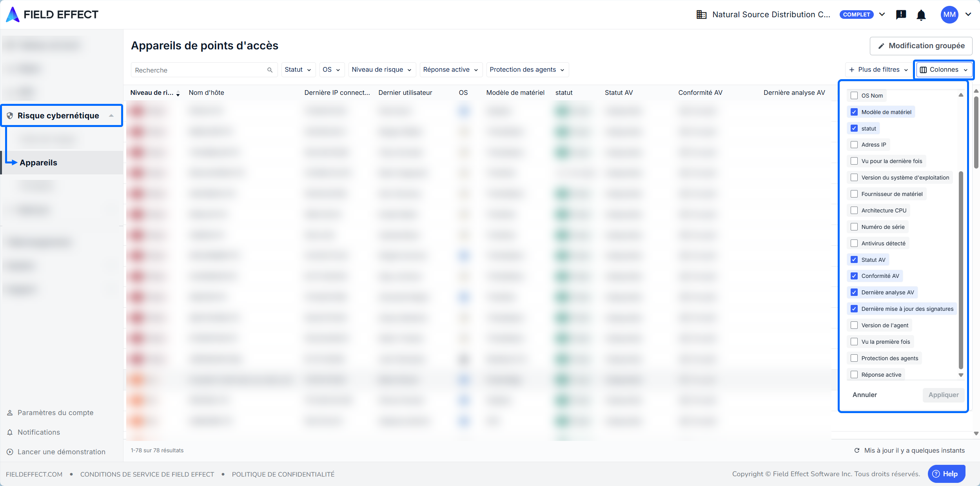
Task: Open the Statut filter dropdown
Action: pyautogui.click(x=298, y=70)
